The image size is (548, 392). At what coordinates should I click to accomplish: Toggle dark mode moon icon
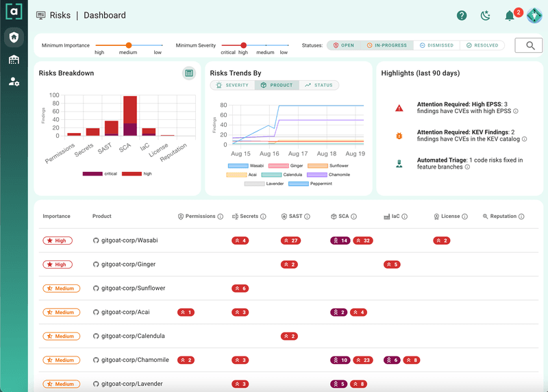click(x=486, y=15)
